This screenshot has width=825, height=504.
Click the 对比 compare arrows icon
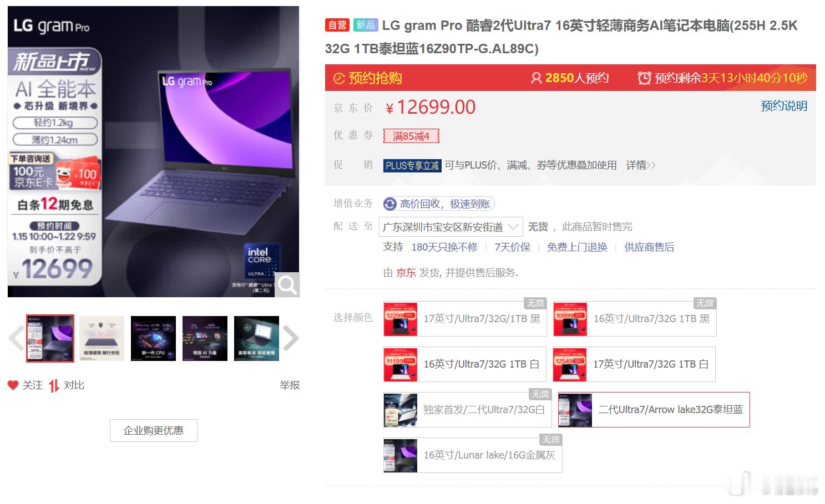pyautogui.click(x=54, y=385)
